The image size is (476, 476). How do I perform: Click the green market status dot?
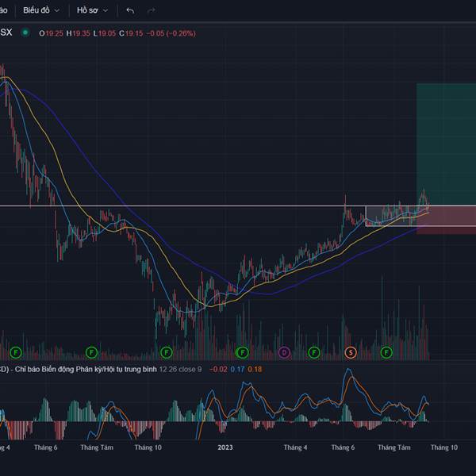(x=25, y=33)
